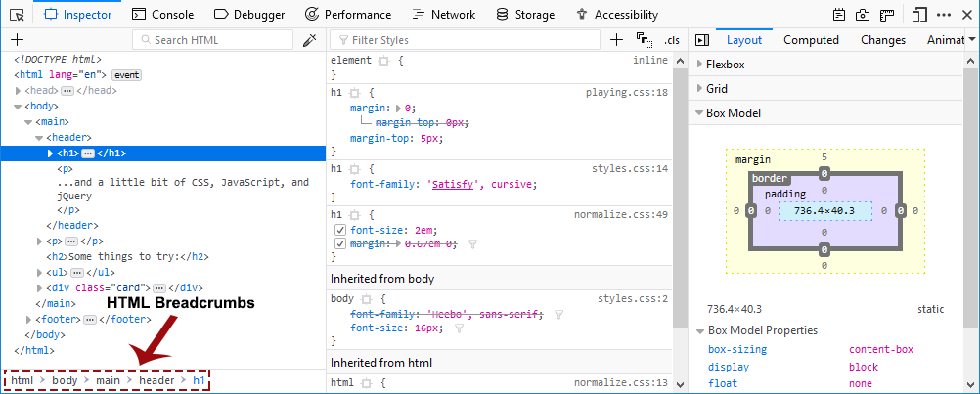Click the eyedropper color picker icon

(x=309, y=40)
